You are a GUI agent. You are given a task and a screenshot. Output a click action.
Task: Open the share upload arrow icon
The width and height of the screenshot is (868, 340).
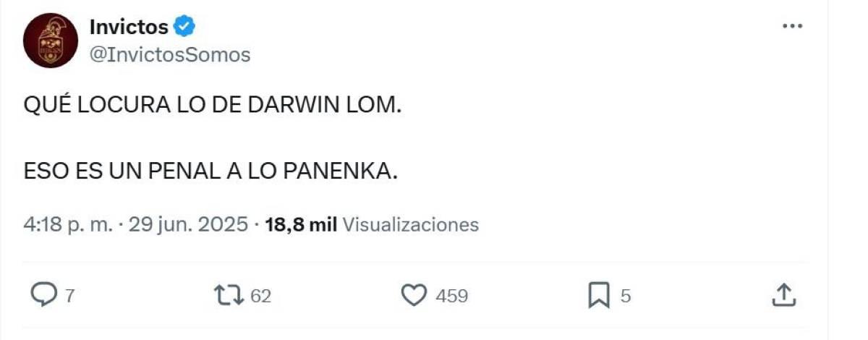pos(785,294)
